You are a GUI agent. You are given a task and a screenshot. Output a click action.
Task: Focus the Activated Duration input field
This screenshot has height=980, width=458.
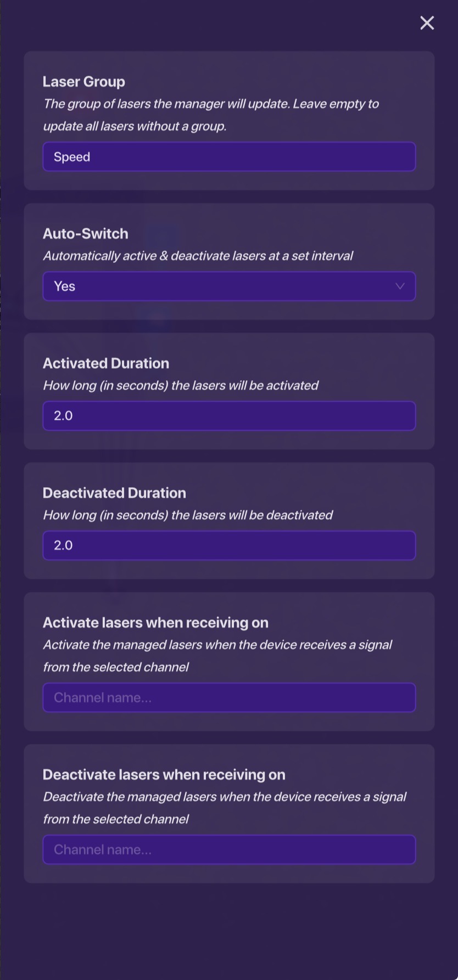tap(229, 416)
